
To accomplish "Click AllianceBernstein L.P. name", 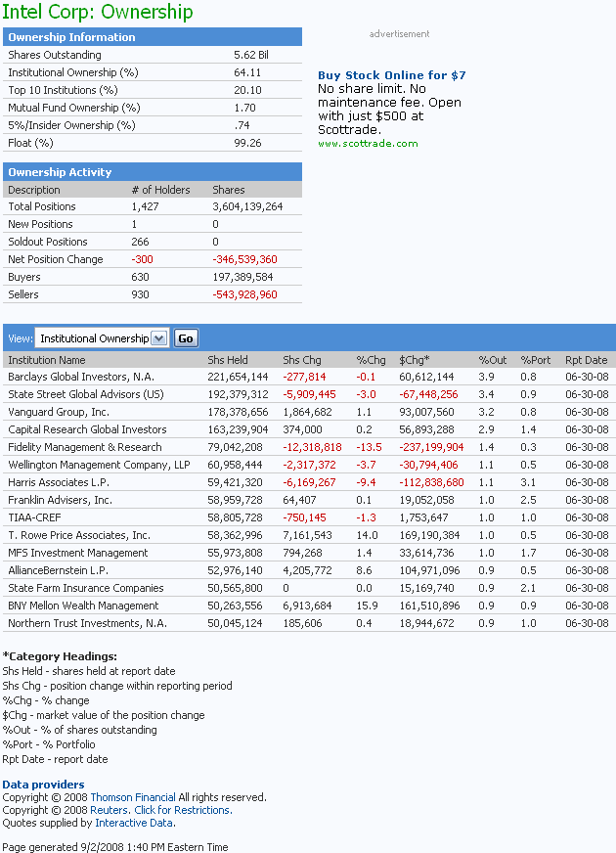I will pos(58,570).
